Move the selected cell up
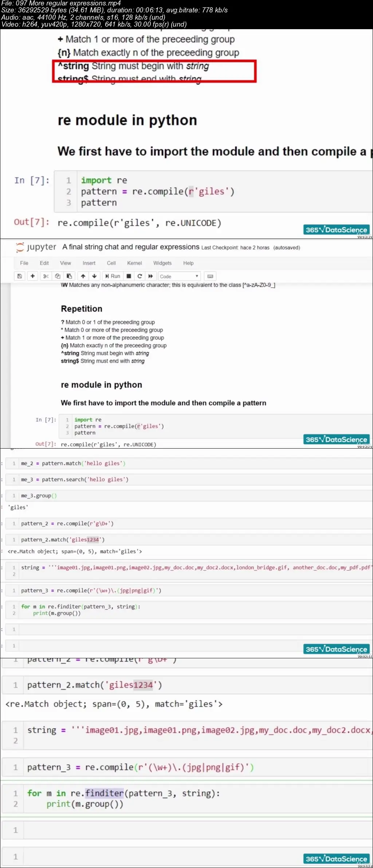 point(83,276)
